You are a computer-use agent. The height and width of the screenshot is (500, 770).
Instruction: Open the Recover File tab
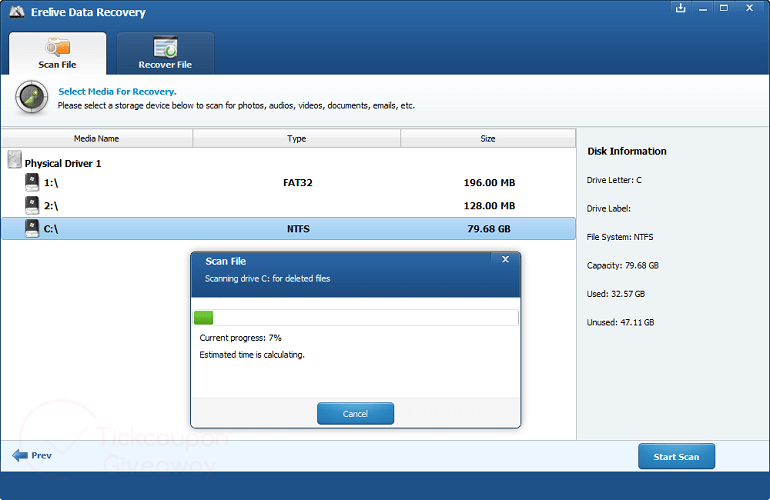pos(165,54)
